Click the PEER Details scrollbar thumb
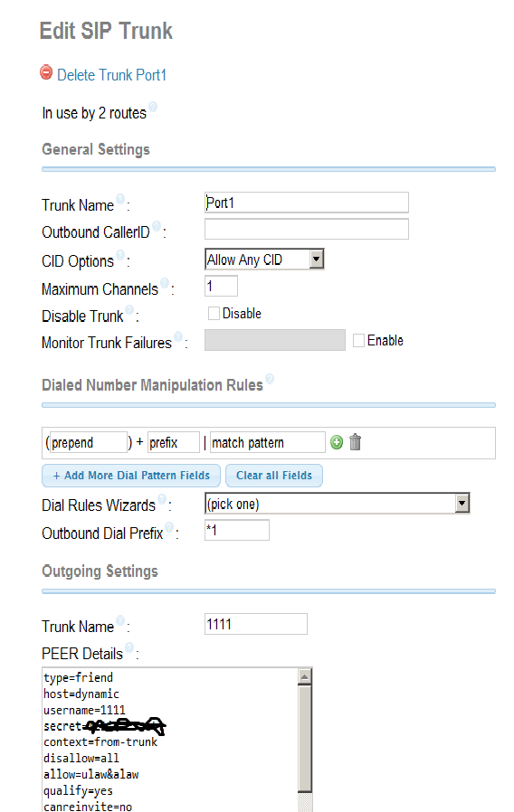The image size is (514, 812). pyautogui.click(x=305, y=739)
